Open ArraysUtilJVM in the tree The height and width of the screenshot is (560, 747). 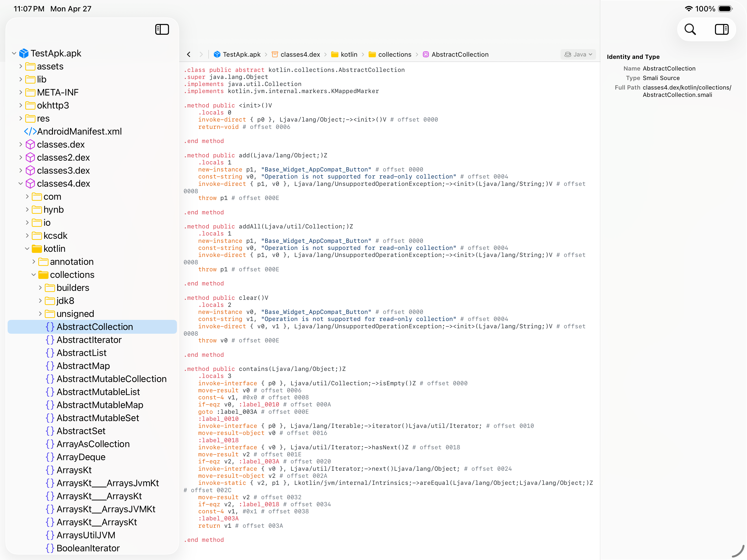coord(86,535)
